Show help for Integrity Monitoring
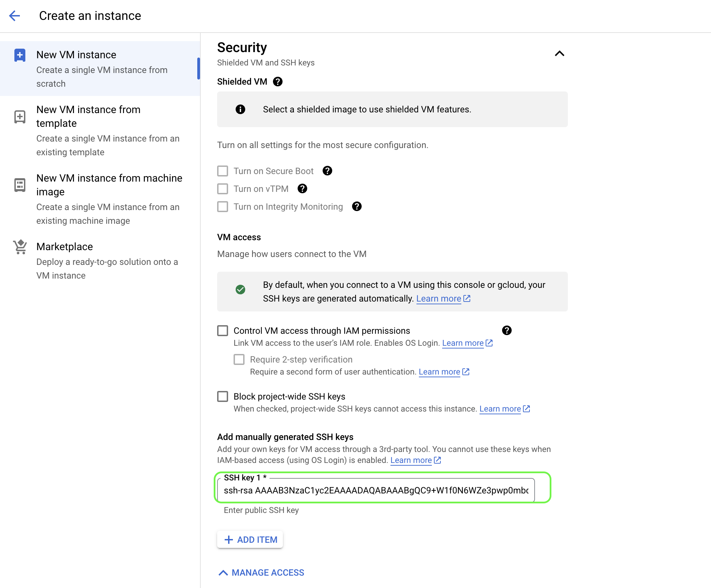Screen dimensions: 711x588 pyautogui.click(x=357, y=206)
